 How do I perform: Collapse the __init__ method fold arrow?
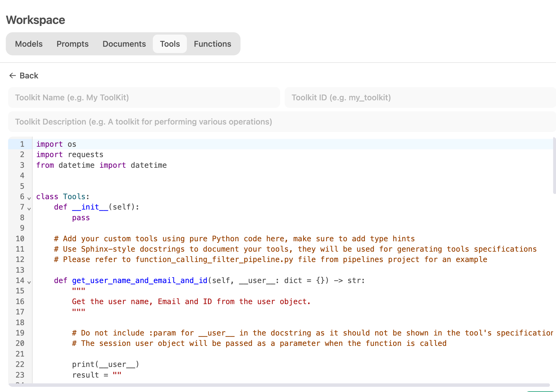29,208
